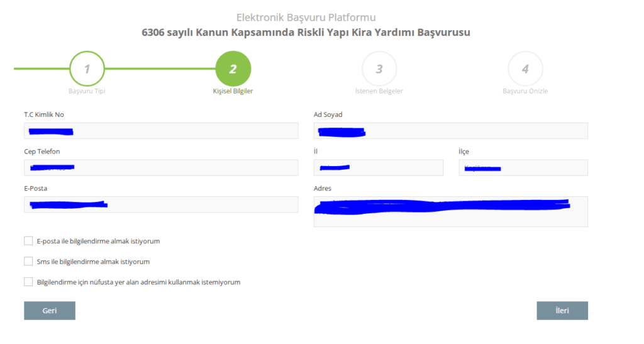The image size is (644, 344).
Task: Click the İl input field
Action: (378, 167)
